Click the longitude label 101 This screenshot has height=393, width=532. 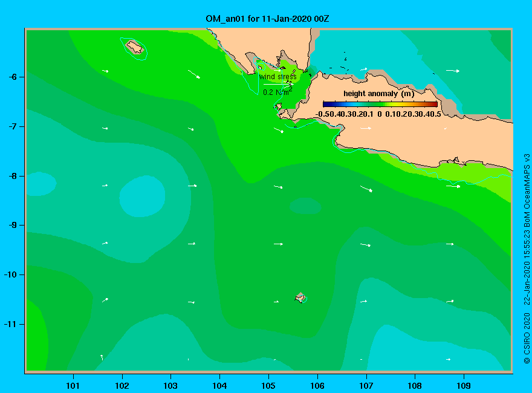tap(73, 386)
